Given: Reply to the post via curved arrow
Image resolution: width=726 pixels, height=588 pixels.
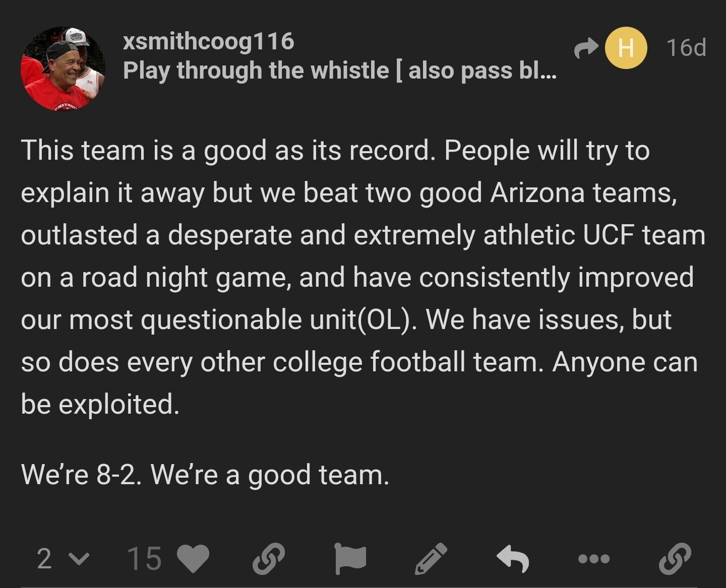Looking at the screenshot, I should (x=513, y=559).
